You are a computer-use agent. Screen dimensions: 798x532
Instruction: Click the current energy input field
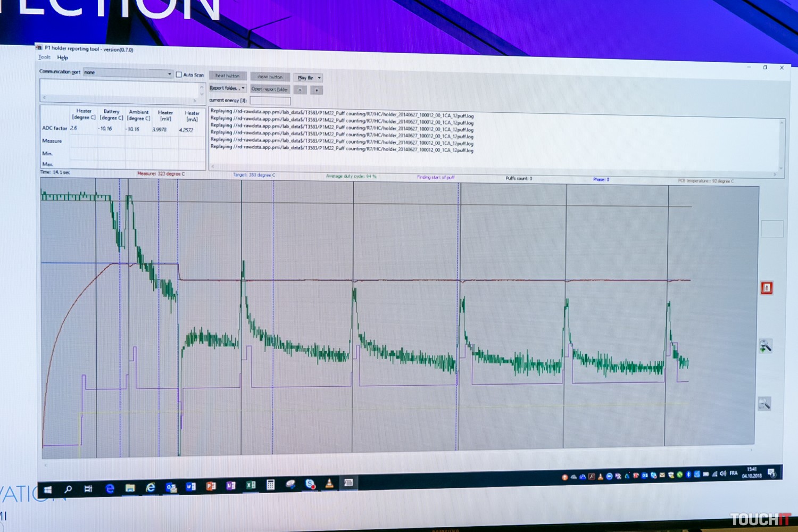pos(270,101)
